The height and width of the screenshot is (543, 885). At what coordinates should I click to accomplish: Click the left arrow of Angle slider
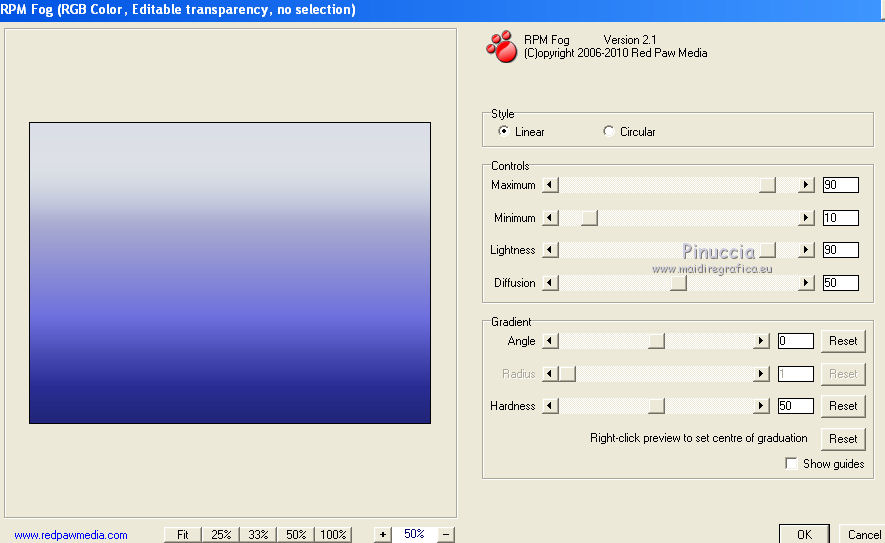pos(550,340)
